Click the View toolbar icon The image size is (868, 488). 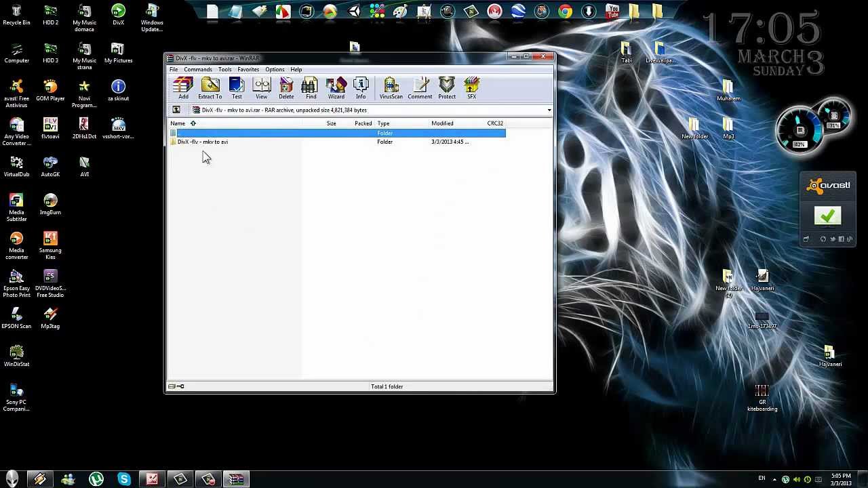[x=261, y=88]
